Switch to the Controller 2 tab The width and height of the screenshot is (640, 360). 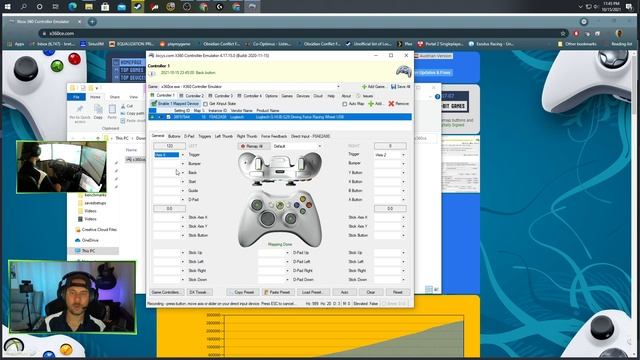[191, 96]
